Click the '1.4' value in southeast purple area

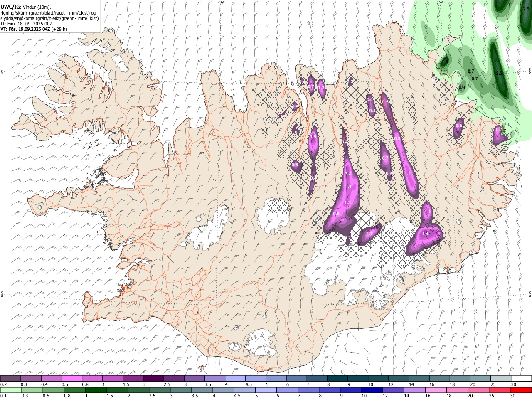pyautogui.click(x=425, y=234)
